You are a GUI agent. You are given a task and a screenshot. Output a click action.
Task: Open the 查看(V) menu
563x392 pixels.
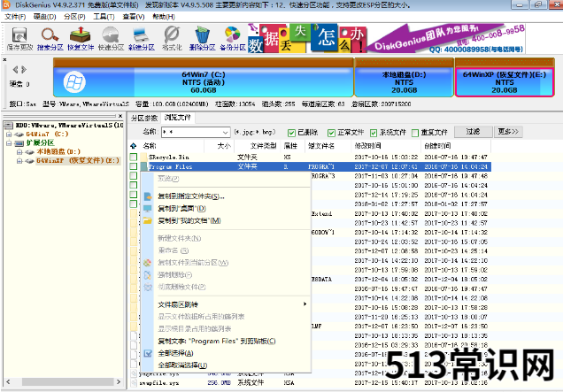pyautogui.click(x=133, y=17)
